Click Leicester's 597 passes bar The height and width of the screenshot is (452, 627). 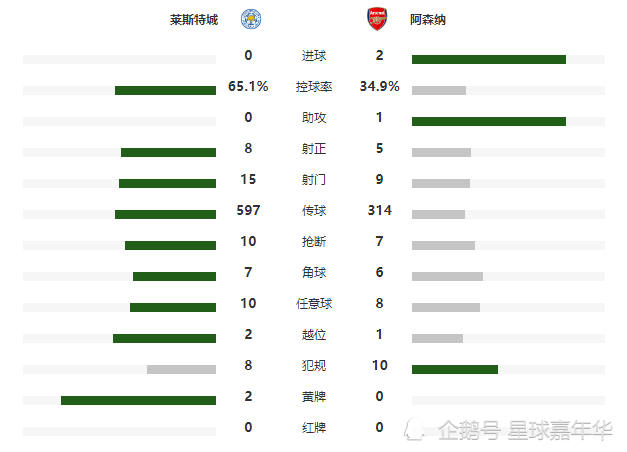tap(165, 214)
